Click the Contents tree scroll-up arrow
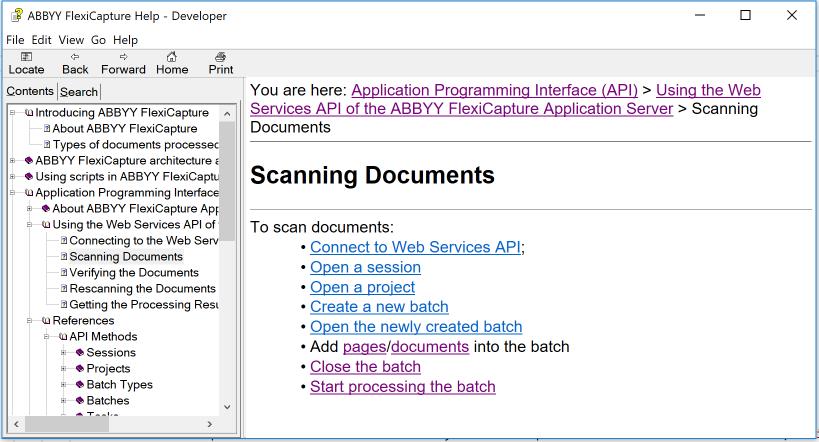819x442 pixels. (x=227, y=113)
